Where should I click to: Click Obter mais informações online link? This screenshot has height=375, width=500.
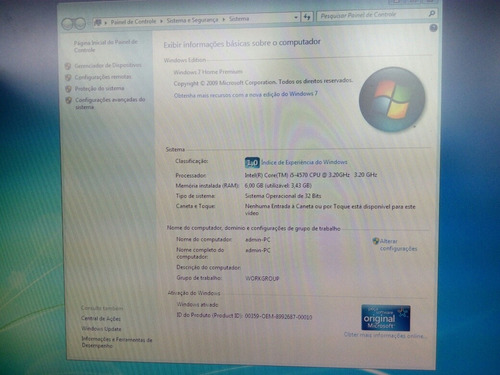(385, 335)
